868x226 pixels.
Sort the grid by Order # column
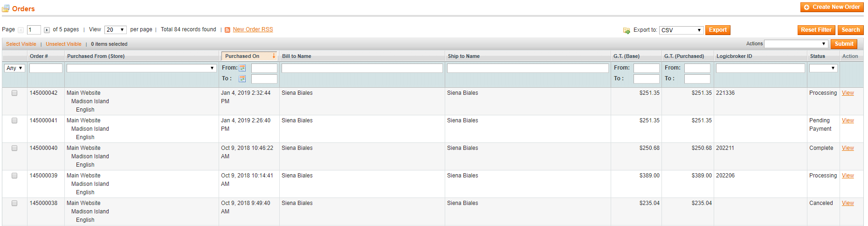point(39,56)
